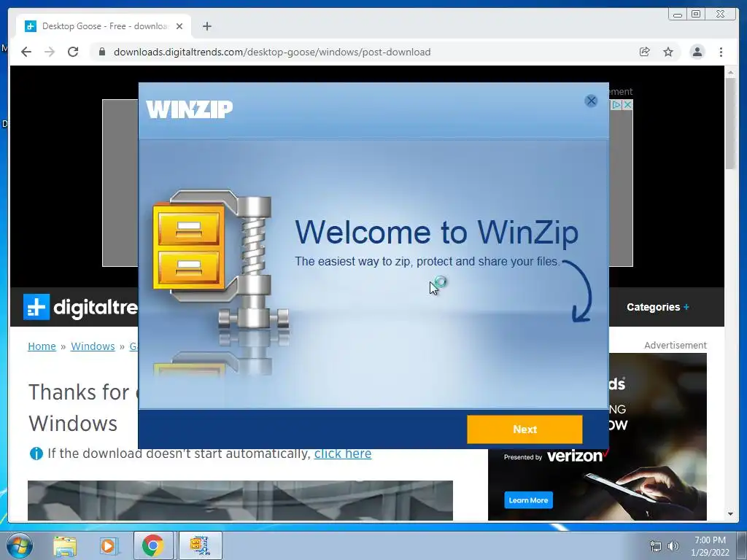The image size is (747, 560).
Task: Open the Chrome profile avatar menu
Action: [697, 52]
